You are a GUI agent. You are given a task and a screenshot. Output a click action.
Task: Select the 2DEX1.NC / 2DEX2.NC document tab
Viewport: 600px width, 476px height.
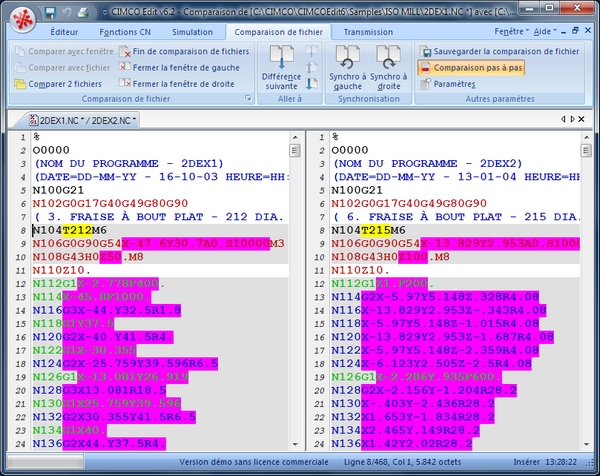(x=82, y=121)
